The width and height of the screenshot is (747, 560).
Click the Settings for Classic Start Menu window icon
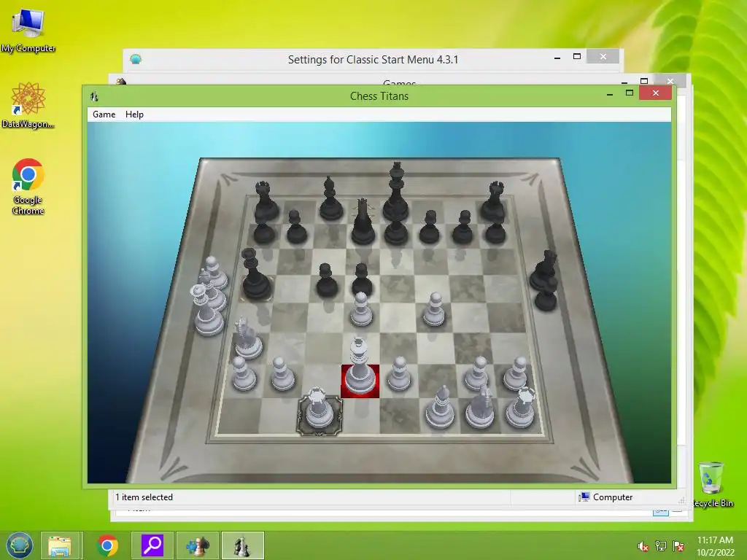136,60
